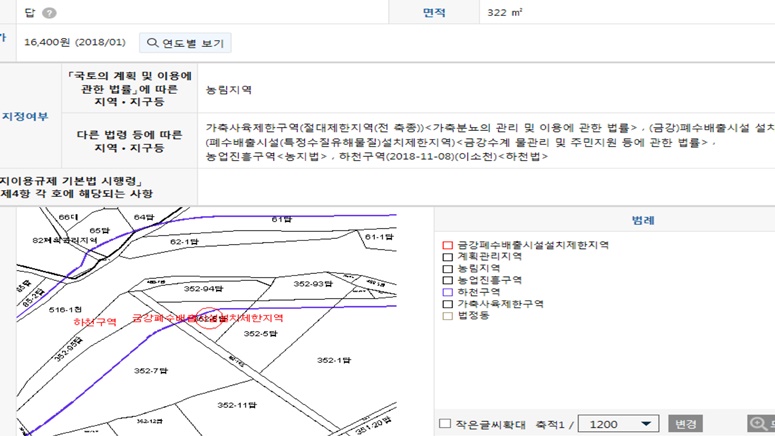Click the 법정동 legend box
The width and height of the screenshot is (775, 436).
448,315
